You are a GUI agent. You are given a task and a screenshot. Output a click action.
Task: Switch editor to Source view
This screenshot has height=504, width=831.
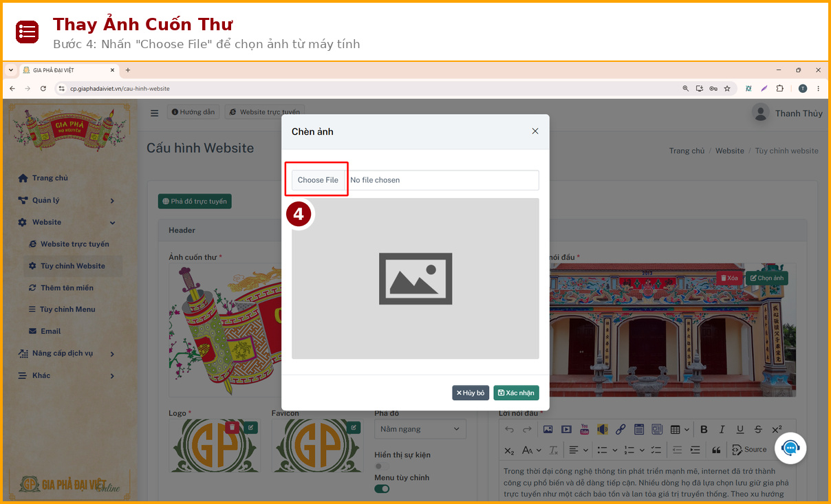[750, 450]
